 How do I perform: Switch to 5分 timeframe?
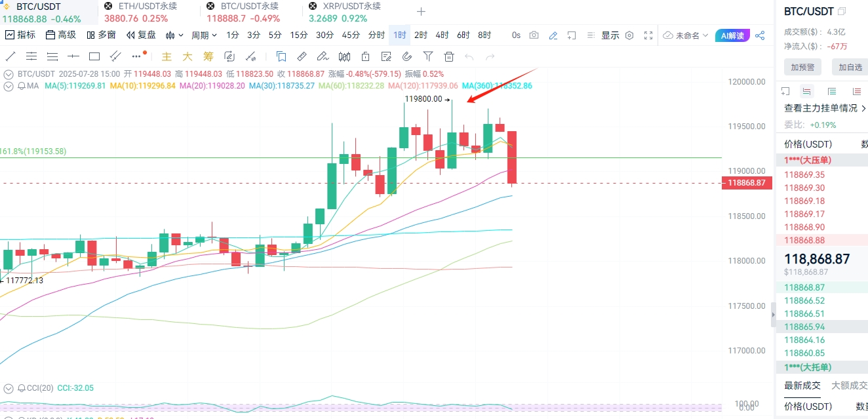pyautogui.click(x=275, y=35)
